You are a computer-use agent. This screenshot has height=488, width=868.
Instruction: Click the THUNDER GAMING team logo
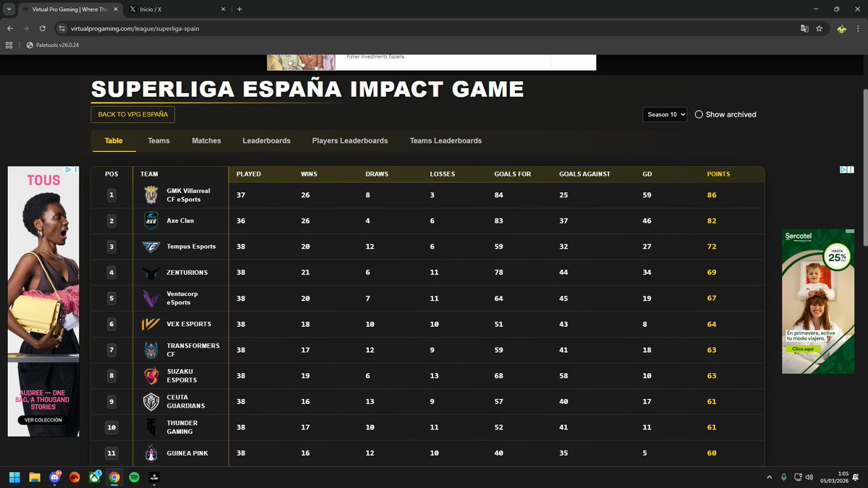pos(152,427)
